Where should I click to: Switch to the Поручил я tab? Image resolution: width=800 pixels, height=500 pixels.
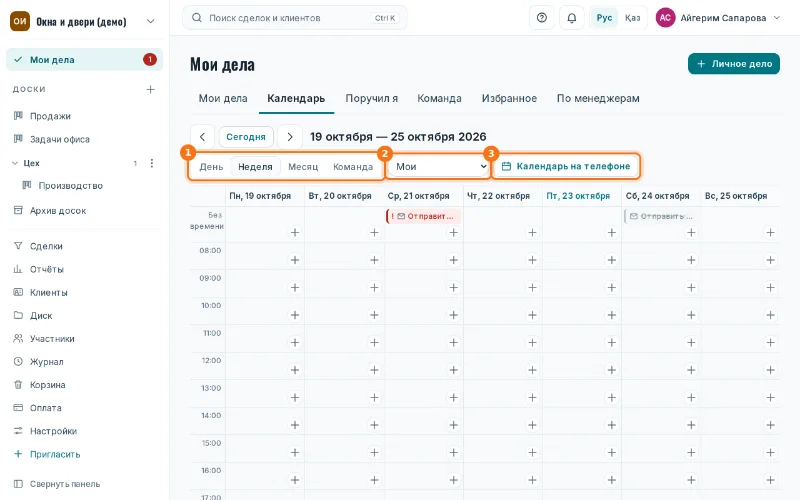pos(371,98)
